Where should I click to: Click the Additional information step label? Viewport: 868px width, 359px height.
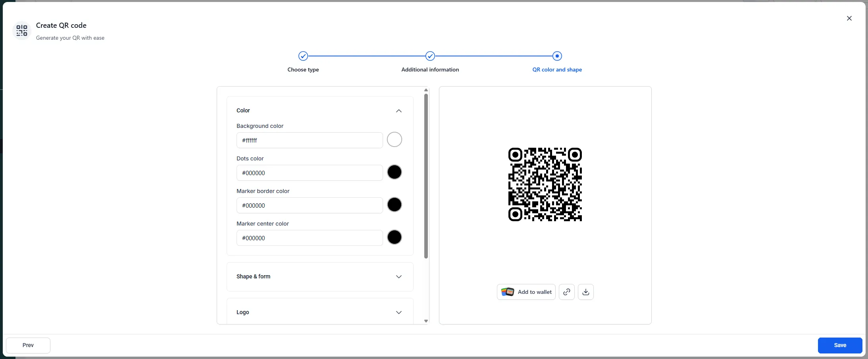[430, 69]
